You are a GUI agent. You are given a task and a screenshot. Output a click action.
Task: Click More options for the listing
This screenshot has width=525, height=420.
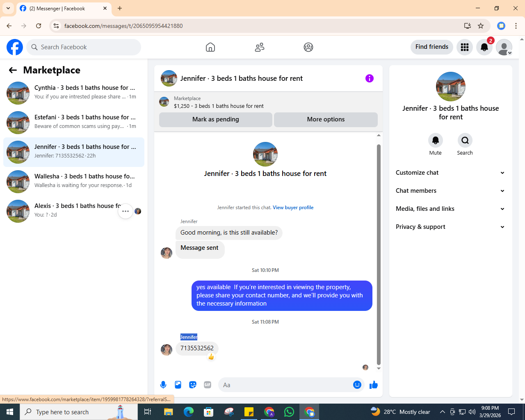click(x=326, y=119)
